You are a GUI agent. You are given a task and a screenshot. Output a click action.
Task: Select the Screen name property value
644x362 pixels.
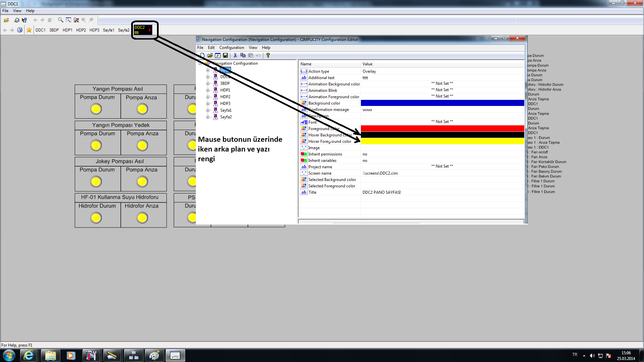click(442, 173)
